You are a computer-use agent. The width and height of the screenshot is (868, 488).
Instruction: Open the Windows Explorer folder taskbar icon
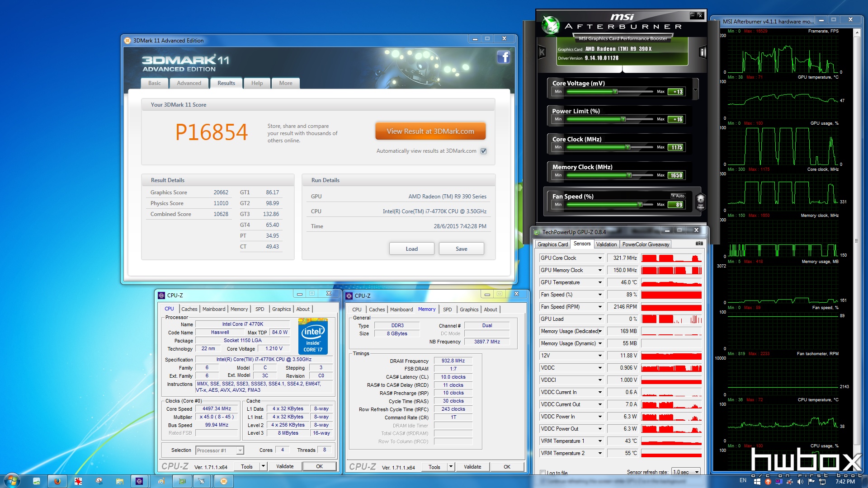[119, 481]
